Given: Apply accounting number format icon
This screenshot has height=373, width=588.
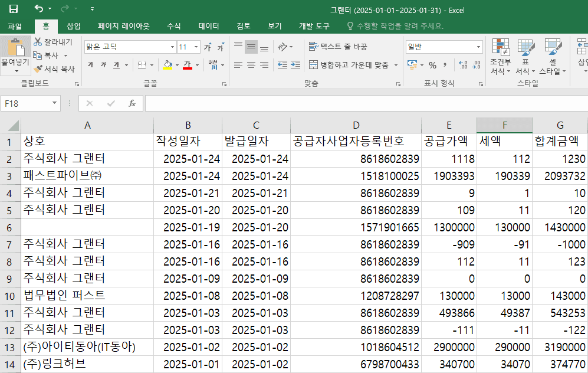Looking at the screenshot, I should [412, 65].
